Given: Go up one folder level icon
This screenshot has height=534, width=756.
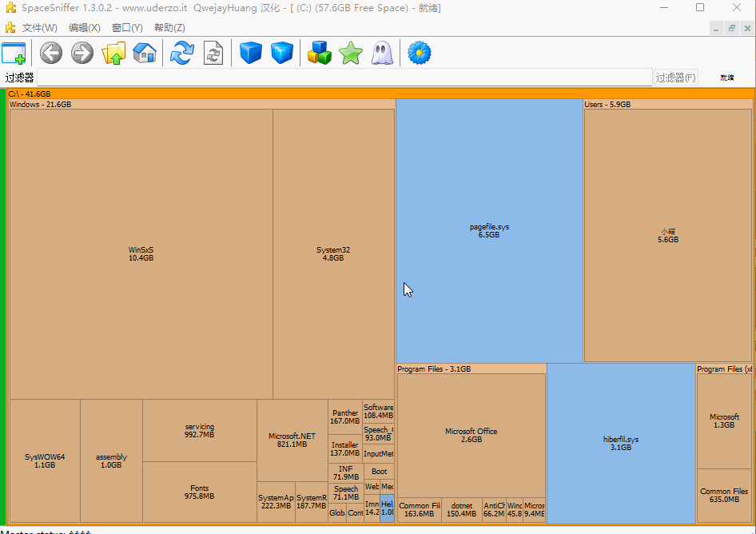Looking at the screenshot, I should point(113,54).
